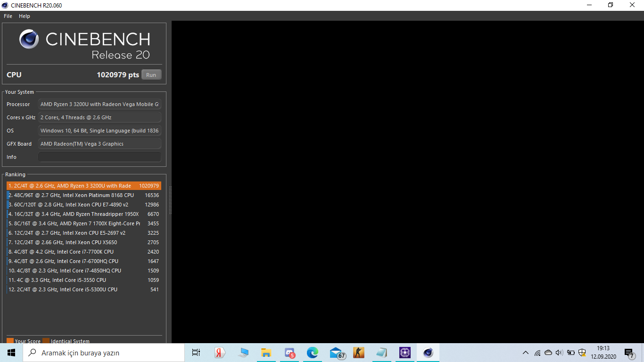Image resolution: width=644 pixels, height=362 pixels.
Task: Click the Cinebench sphere logo icon
Action: click(29, 39)
